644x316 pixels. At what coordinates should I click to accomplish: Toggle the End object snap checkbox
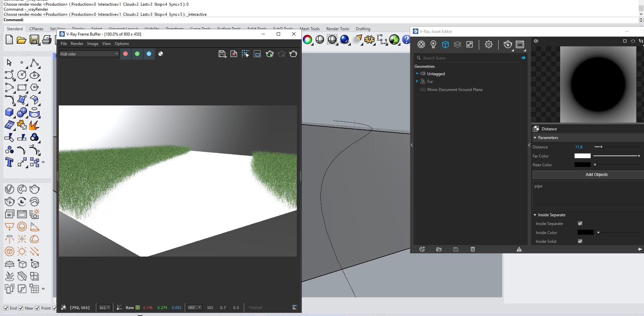click(6, 308)
